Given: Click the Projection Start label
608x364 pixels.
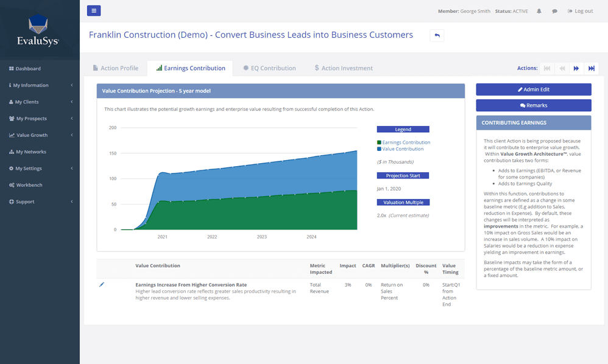Looking at the screenshot, I should click(403, 176).
